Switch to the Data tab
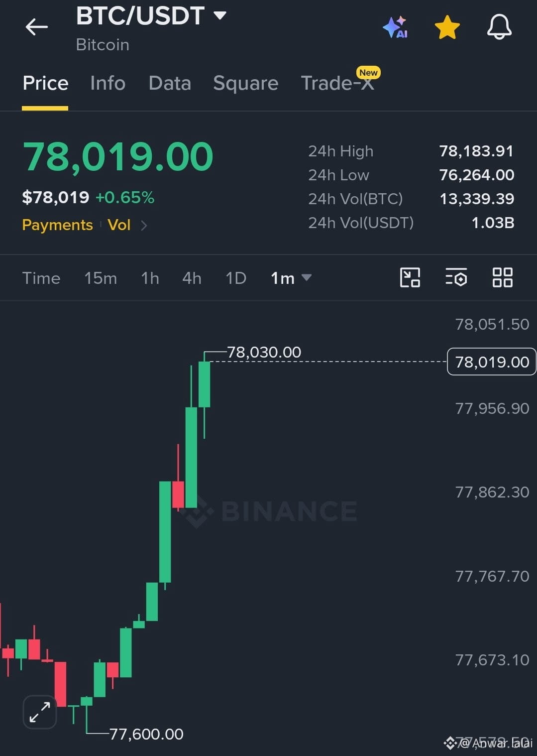This screenshot has width=537, height=756. coord(170,83)
